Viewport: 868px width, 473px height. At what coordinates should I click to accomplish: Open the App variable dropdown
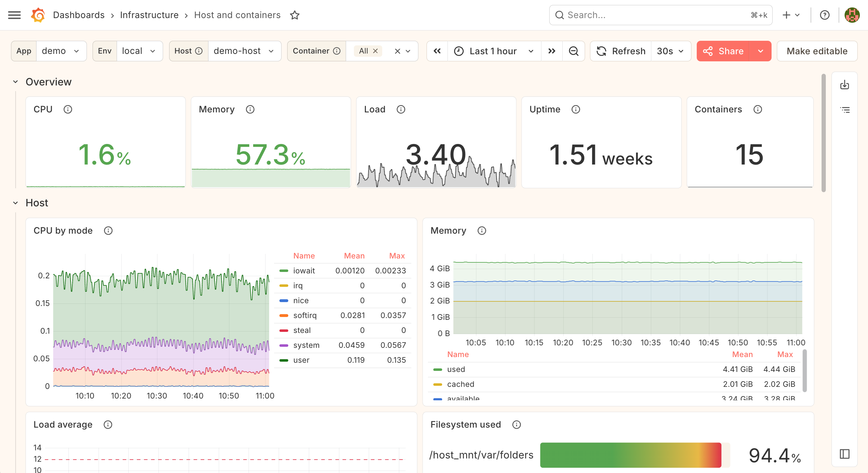tap(61, 51)
